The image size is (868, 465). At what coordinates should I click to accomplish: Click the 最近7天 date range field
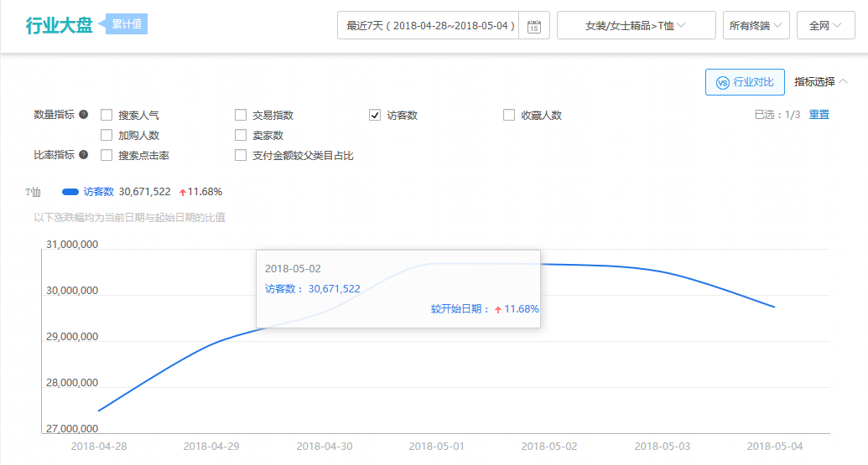pos(429,25)
